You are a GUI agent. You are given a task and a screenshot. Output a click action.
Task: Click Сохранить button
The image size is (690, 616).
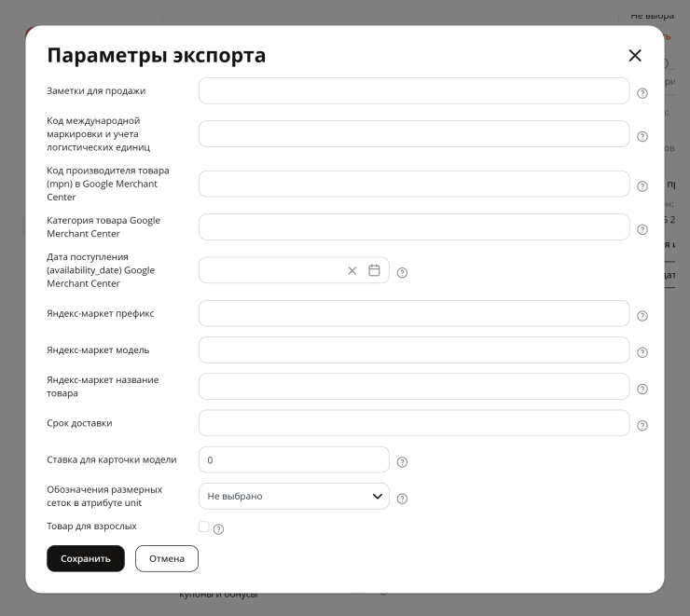tap(86, 558)
